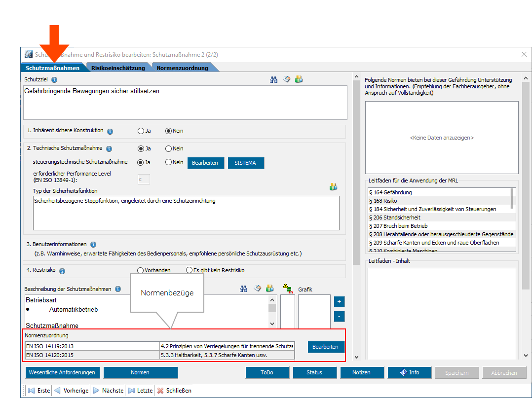Screen dimensions: 532x398
Task: Click binoculars icon above Beschreibung der Schutzmaßnahmen text
Action: tap(243, 289)
